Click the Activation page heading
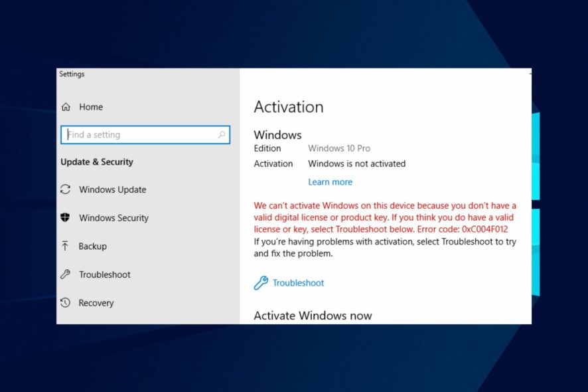Screen dimensions: 588x392 click(289, 106)
